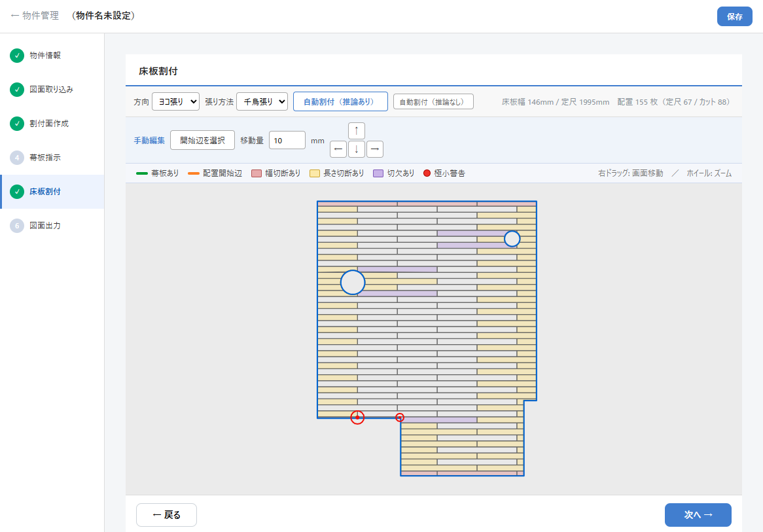Click the up arrow move button
Image resolution: width=763 pixels, height=532 pixels.
357,131
